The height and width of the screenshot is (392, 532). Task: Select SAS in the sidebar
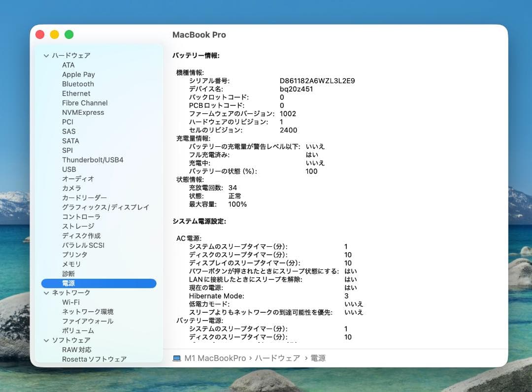tap(69, 131)
